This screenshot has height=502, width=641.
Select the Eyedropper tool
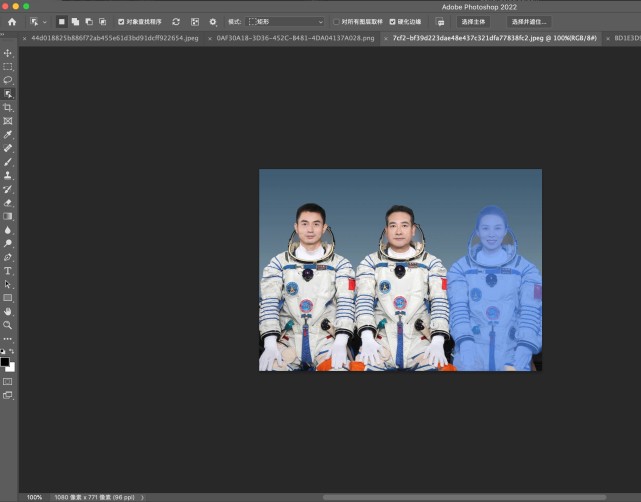click(8, 134)
